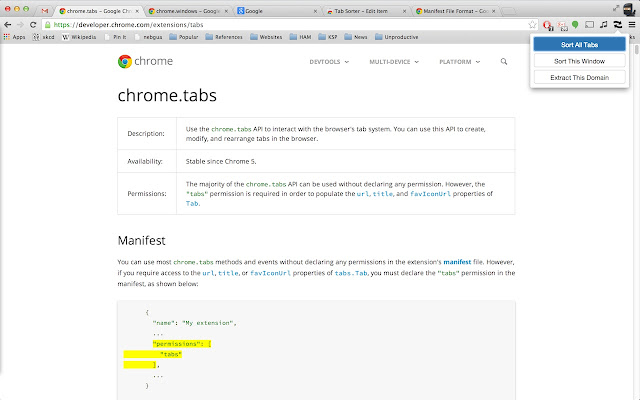The width and height of the screenshot is (640, 400).
Task: Click the chrome logo in the page header
Action: point(145,61)
